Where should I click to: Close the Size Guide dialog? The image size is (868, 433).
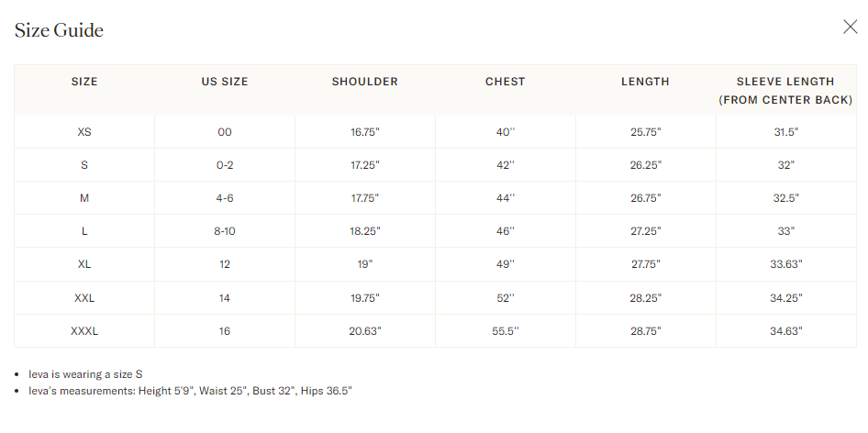click(x=850, y=27)
